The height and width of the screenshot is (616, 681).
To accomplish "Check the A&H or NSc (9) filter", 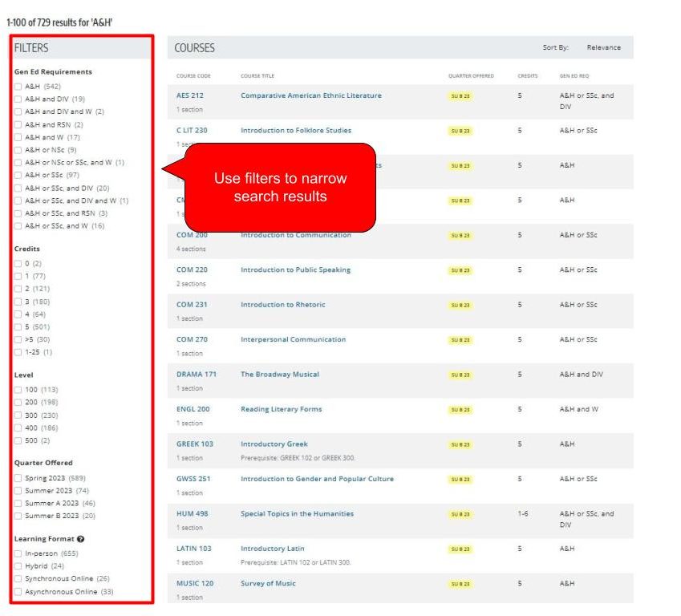I will (x=18, y=150).
